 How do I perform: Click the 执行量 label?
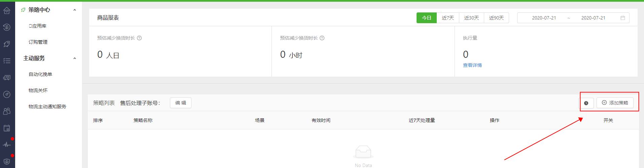(x=470, y=38)
